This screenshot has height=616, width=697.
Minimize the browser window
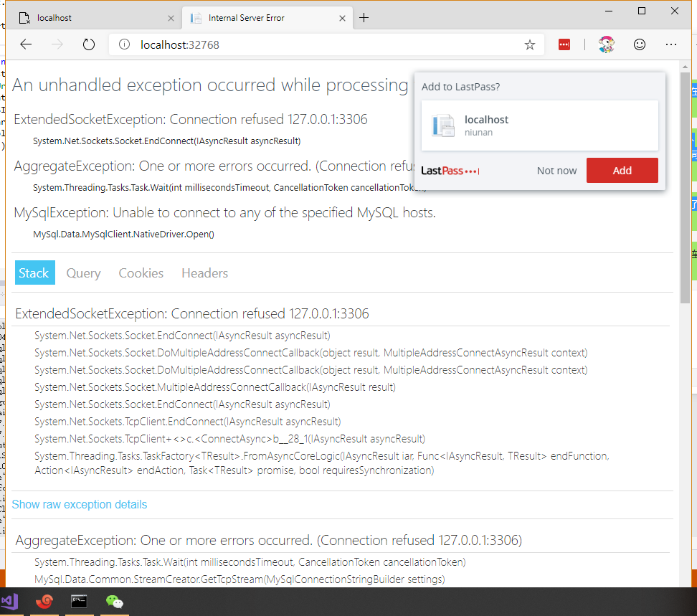[609, 11]
